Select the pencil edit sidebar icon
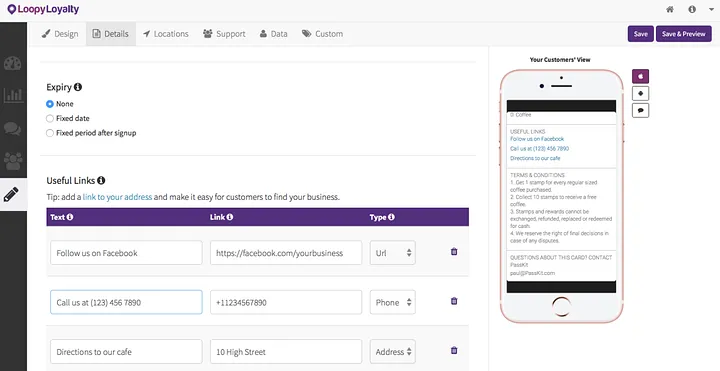 pos(11,194)
